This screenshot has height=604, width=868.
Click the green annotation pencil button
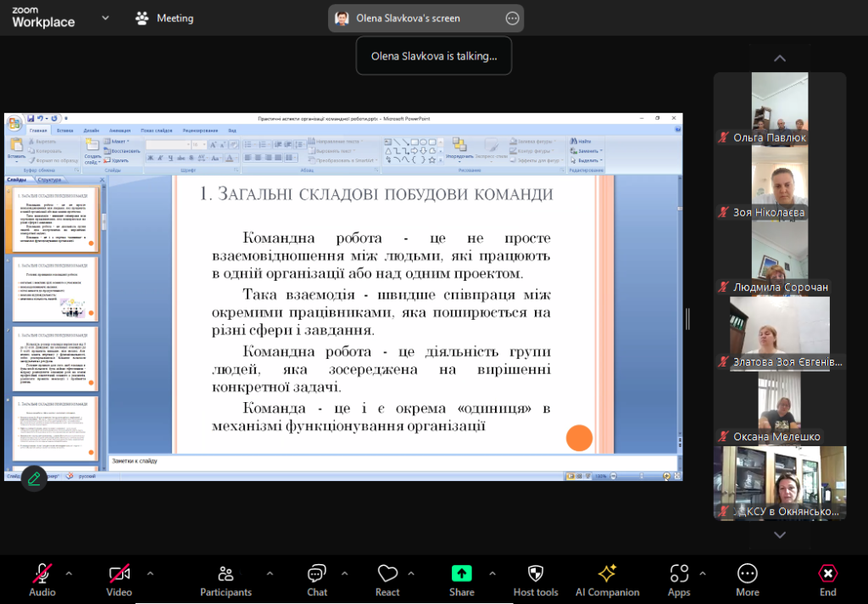tap(34, 478)
